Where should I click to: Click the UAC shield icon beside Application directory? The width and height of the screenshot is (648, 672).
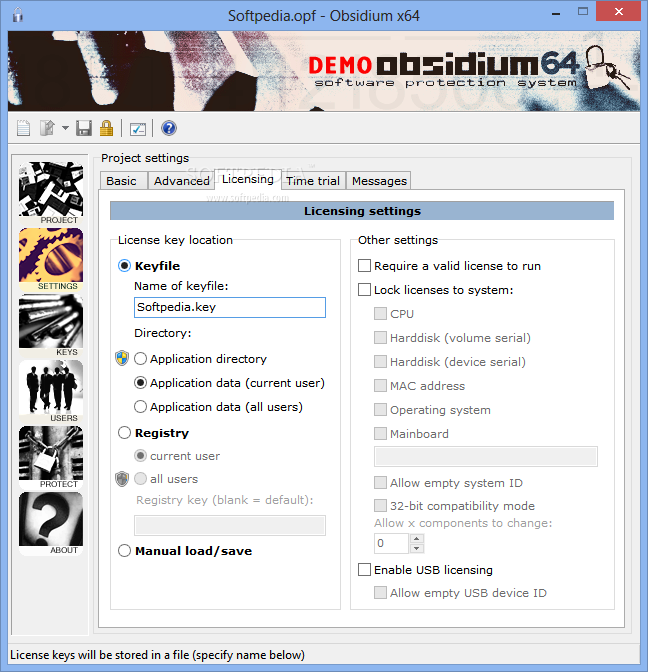122,358
